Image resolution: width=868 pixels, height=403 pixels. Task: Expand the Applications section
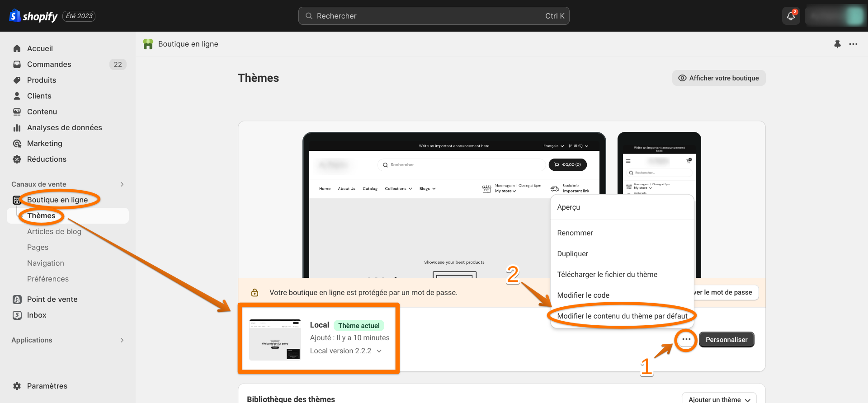coord(122,340)
